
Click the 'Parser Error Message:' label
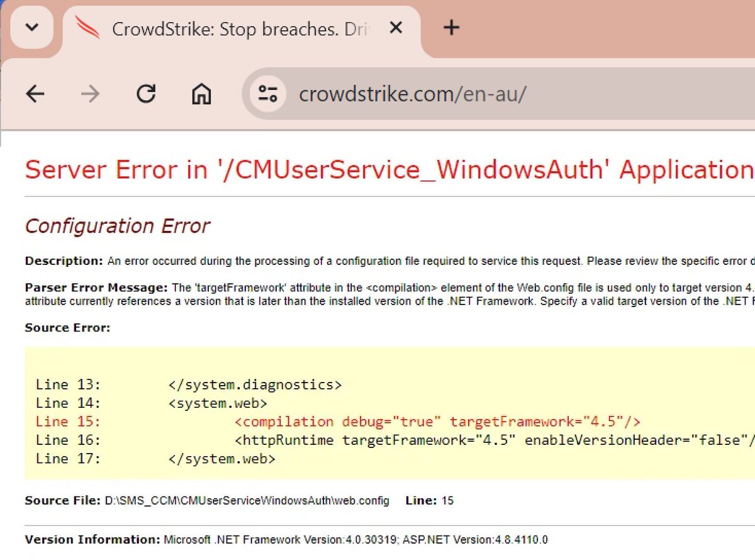97,288
